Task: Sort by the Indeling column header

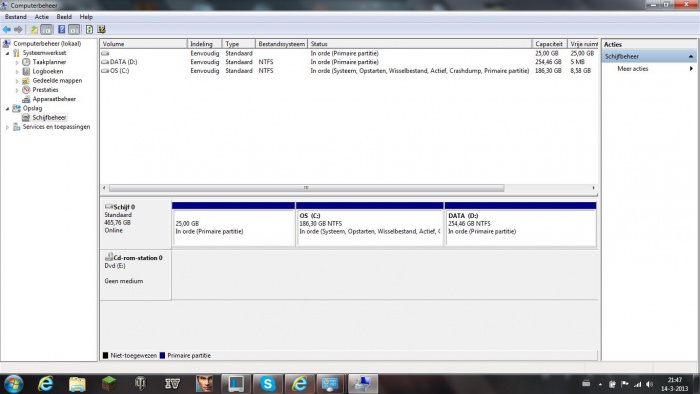Action: pos(204,44)
